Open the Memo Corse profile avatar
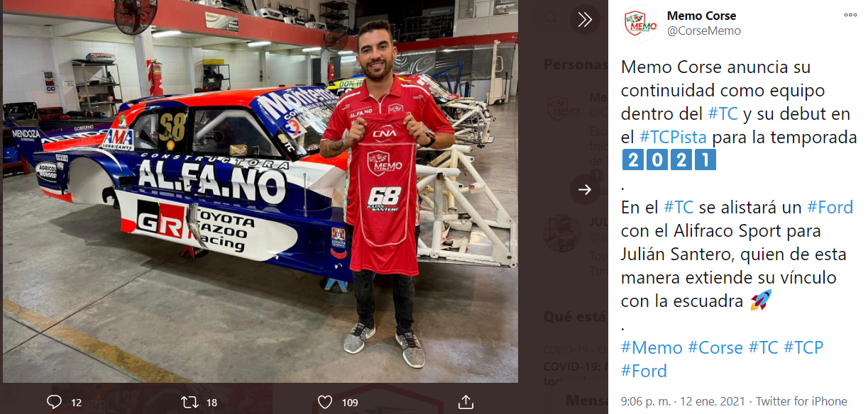868x414 pixels. [x=640, y=23]
